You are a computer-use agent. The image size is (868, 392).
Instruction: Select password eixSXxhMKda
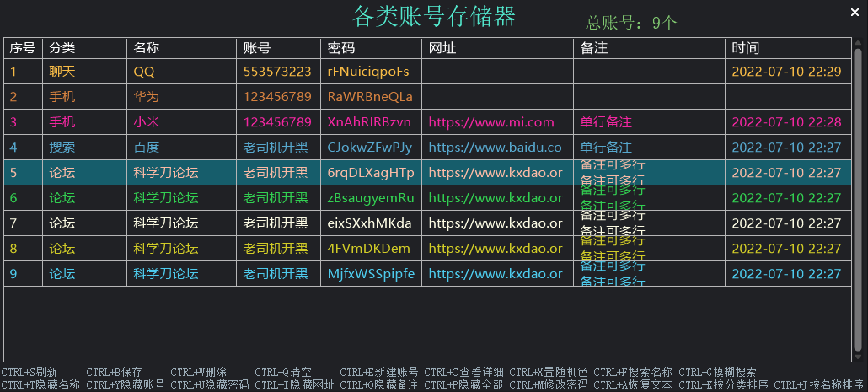[371, 223]
